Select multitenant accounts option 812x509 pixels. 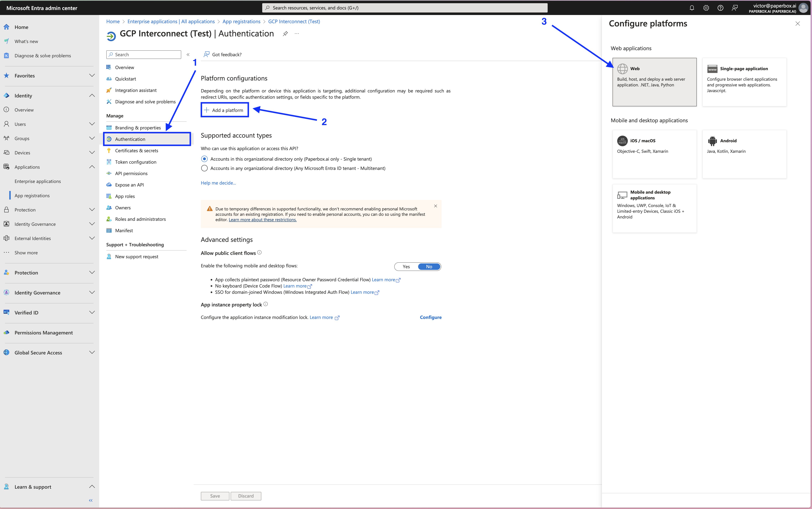204,168
